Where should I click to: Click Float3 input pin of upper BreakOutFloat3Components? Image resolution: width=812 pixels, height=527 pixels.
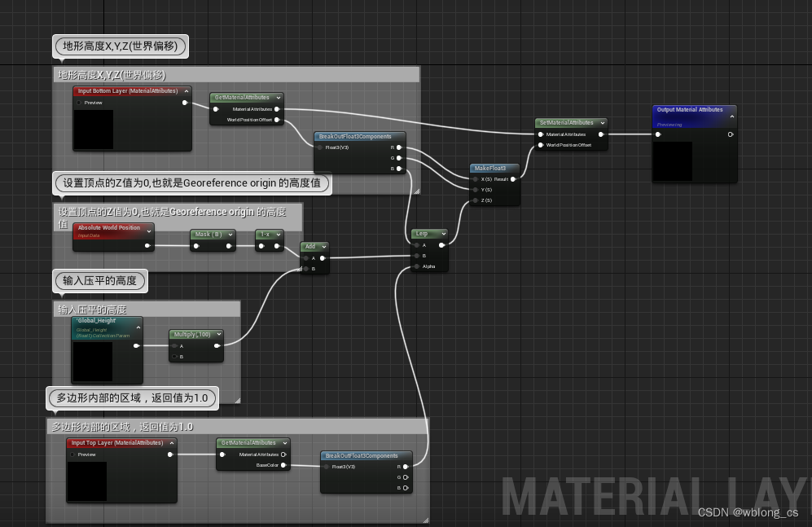pyautogui.click(x=320, y=147)
